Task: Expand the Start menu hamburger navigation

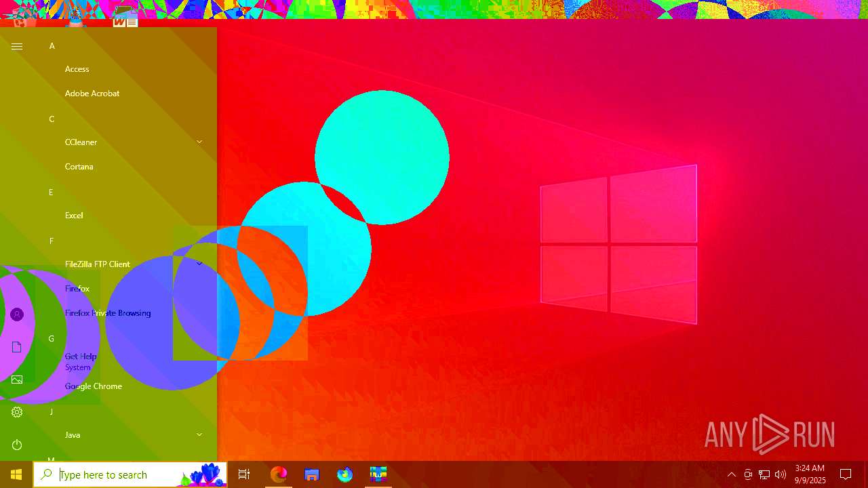Action: click(x=17, y=46)
